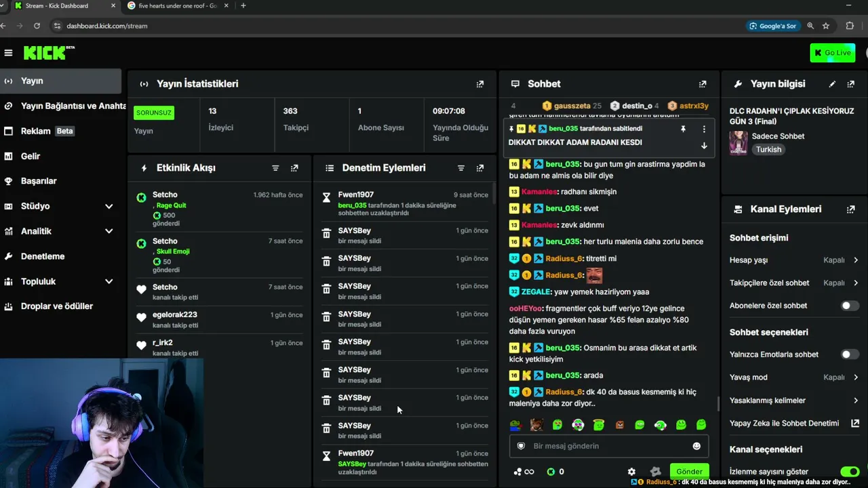Insert the first frog emote from quick emotes
868x488 pixels.
click(x=515, y=425)
